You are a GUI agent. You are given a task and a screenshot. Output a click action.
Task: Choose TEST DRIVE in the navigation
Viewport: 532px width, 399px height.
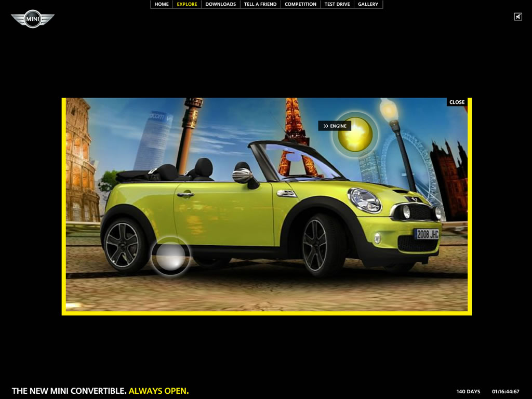point(337,4)
